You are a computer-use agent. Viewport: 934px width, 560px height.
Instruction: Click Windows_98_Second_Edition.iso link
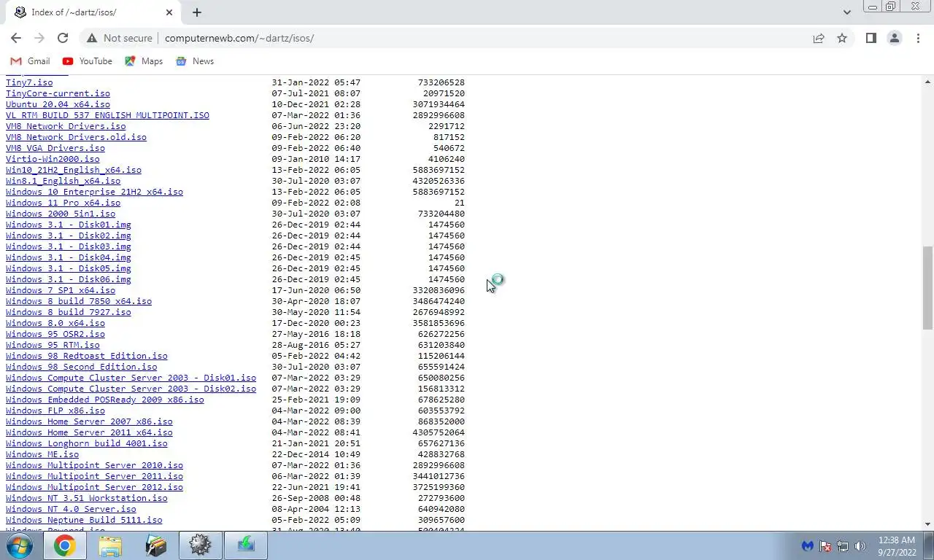pyautogui.click(x=82, y=367)
